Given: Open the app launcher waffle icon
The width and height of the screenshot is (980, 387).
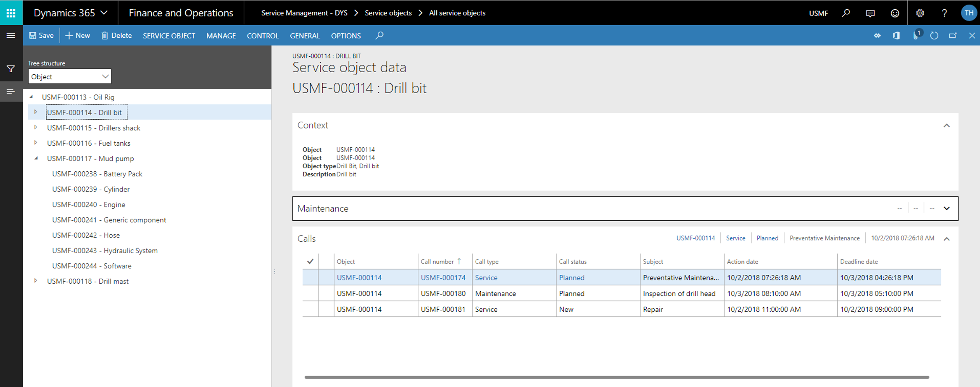Looking at the screenshot, I should pyautogui.click(x=11, y=13).
